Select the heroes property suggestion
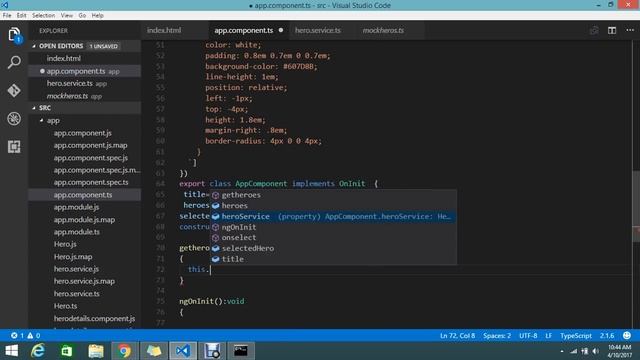Viewport: 640px width, 360px height. tap(333, 206)
